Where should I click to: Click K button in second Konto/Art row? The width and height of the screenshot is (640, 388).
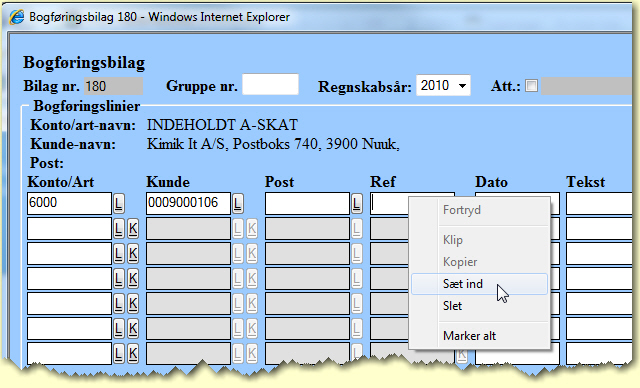pyautogui.click(x=133, y=228)
